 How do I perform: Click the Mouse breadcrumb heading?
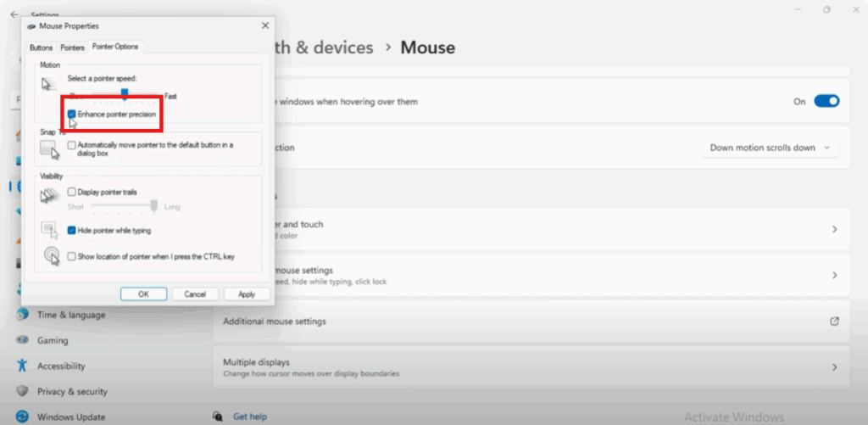click(428, 48)
